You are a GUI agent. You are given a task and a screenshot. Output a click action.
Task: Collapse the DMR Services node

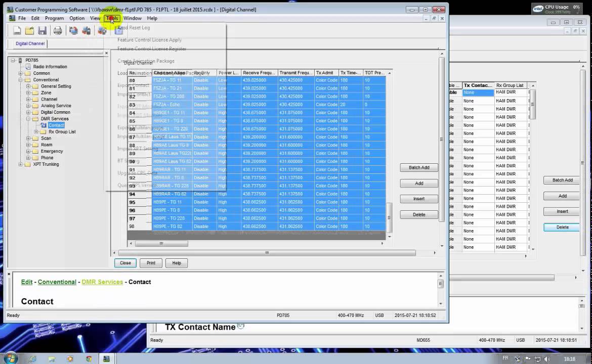click(x=28, y=119)
